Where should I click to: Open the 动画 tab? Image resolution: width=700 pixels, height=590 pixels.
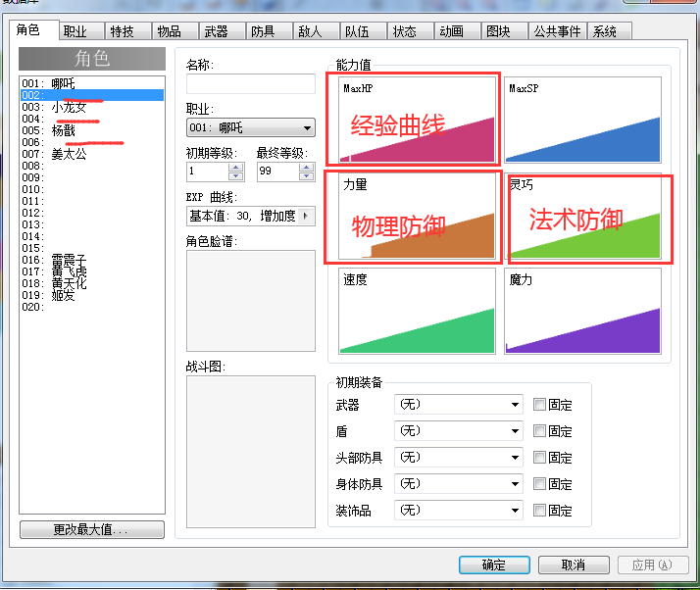pos(458,31)
